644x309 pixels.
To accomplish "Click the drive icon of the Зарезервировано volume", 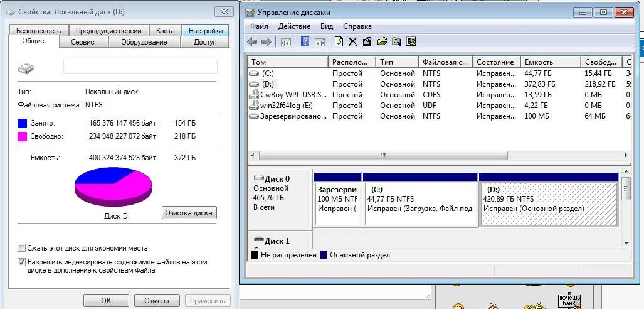I will point(254,116).
